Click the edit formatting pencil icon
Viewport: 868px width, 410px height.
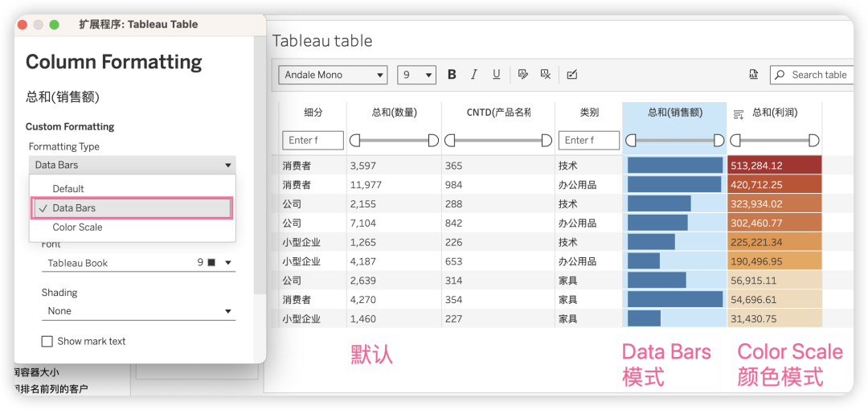[x=522, y=74]
